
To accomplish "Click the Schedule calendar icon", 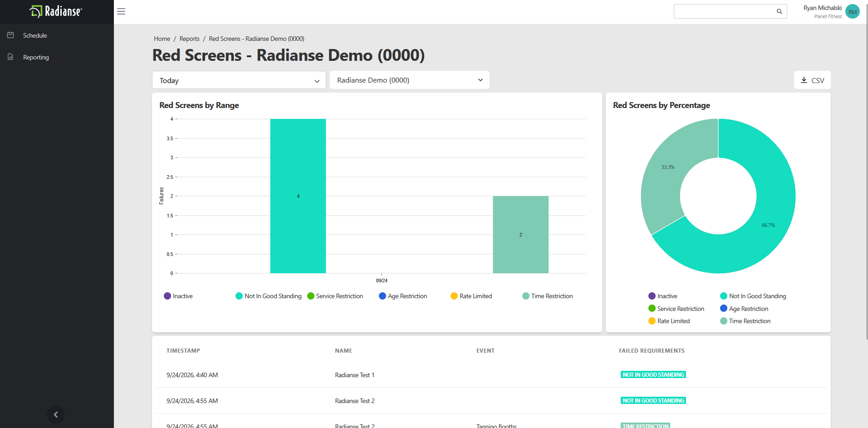I will pos(10,35).
